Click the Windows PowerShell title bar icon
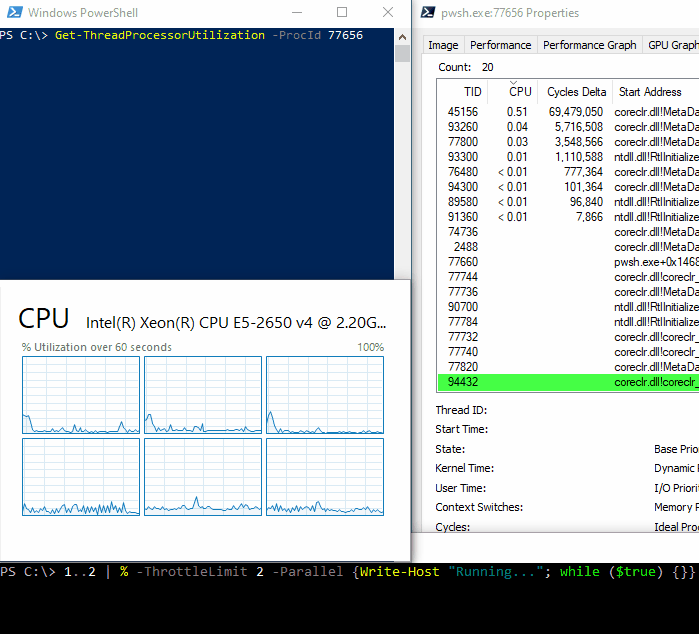Viewport: 699px width, 634px height. click(x=14, y=12)
